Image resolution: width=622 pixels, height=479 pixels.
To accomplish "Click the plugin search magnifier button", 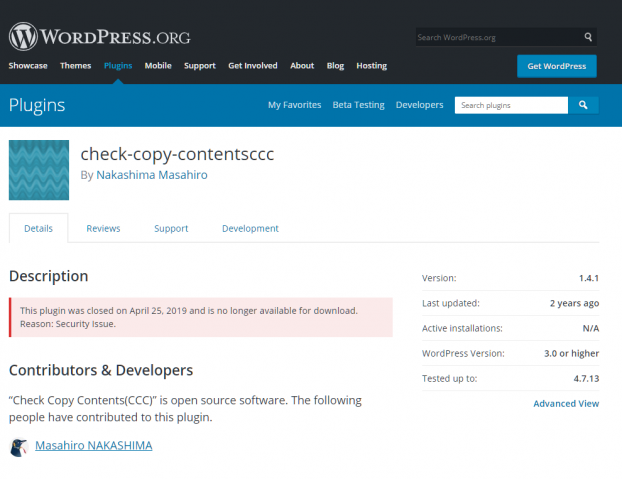I will click(x=583, y=105).
